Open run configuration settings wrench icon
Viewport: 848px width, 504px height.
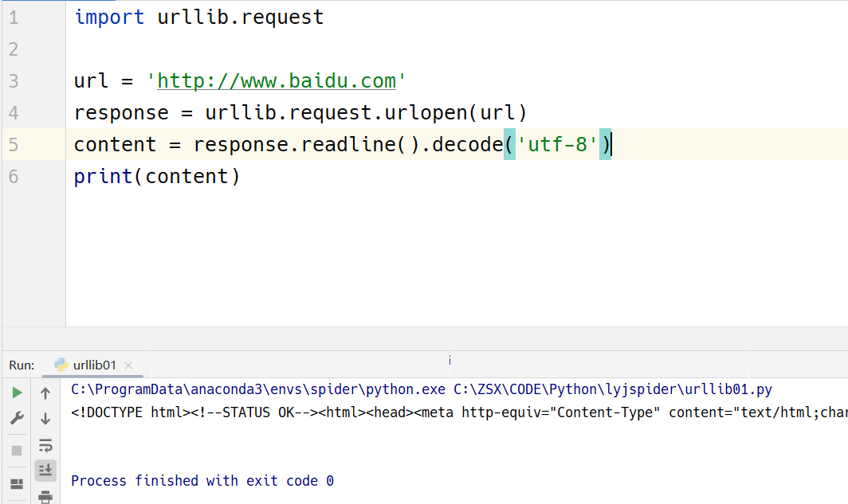point(17,418)
